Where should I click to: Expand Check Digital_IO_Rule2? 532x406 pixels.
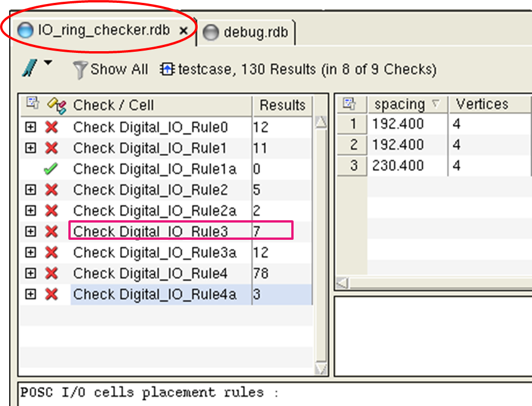(x=30, y=190)
